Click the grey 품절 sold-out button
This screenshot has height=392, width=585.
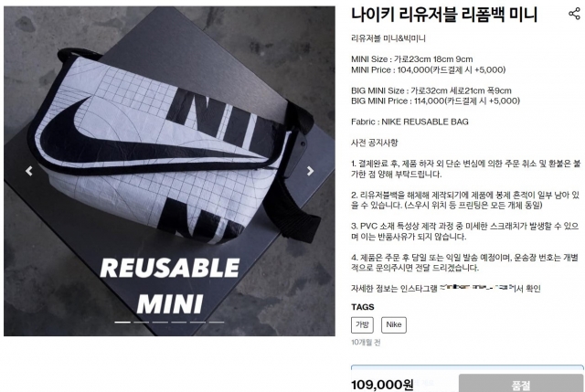521,384
